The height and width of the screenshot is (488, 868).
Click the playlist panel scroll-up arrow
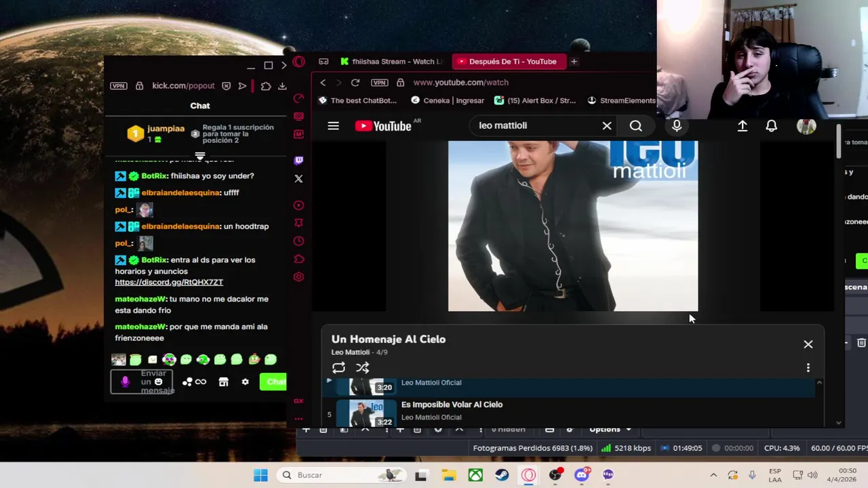tap(819, 384)
